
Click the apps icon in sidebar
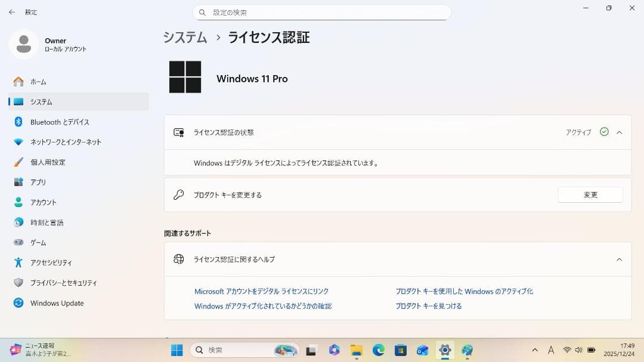(18, 182)
